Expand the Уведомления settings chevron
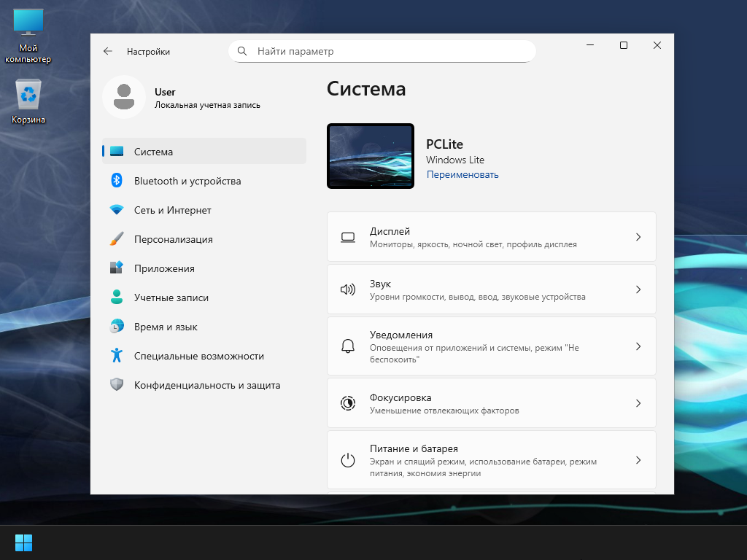Screen dimensions: 747x560 [638, 346]
